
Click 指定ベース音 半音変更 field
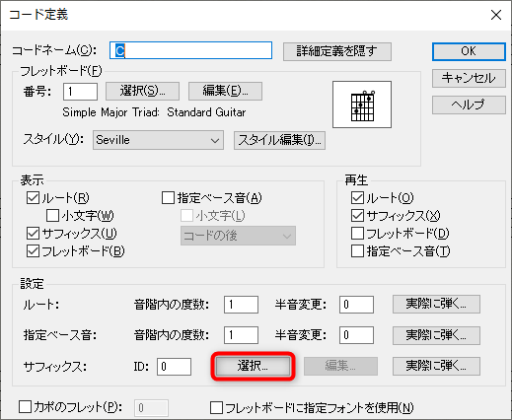[x=356, y=335]
